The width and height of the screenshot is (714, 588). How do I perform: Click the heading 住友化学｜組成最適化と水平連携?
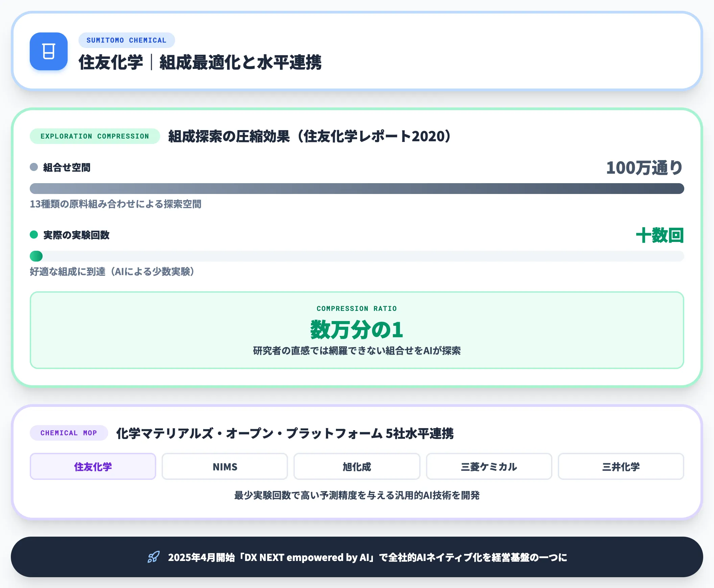(200, 62)
